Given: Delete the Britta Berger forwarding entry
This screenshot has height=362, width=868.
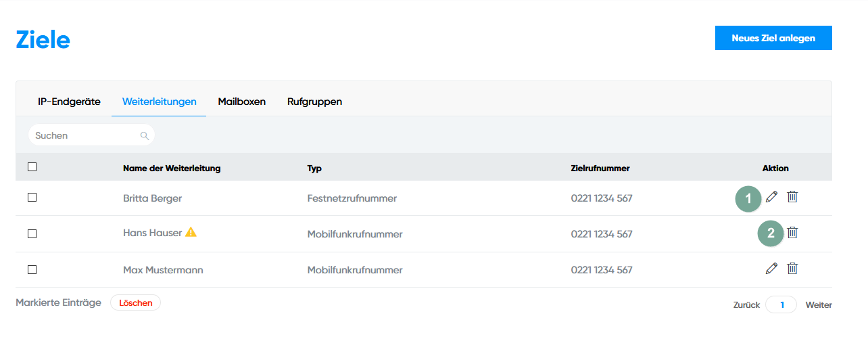Looking at the screenshot, I should point(792,197).
